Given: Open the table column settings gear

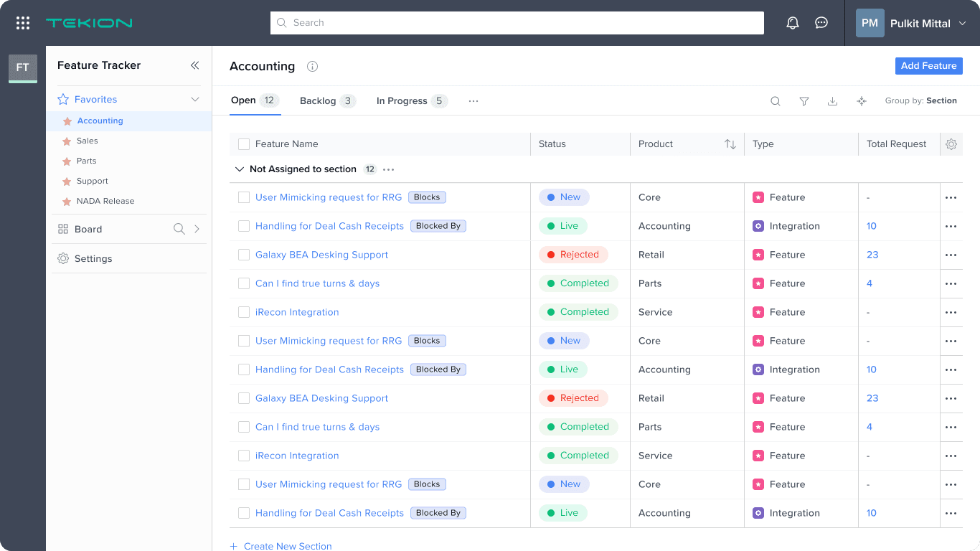Looking at the screenshot, I should [x=951, y=144].
